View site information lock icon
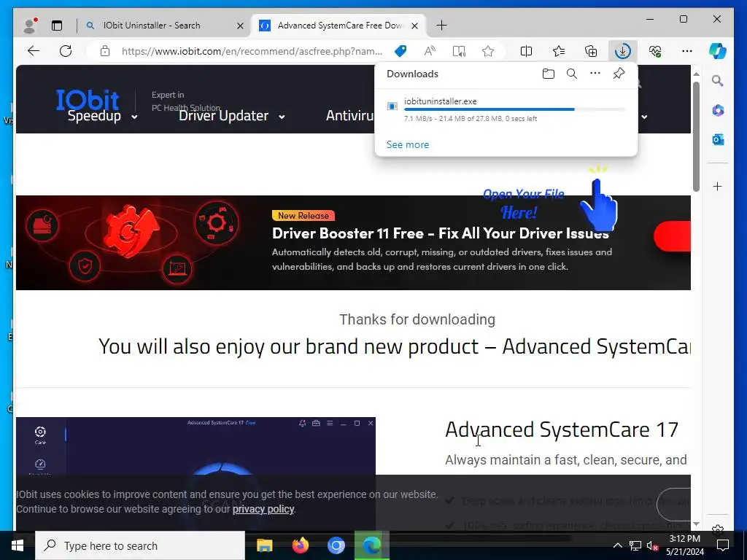This screenshot has width=747, height=560. [105, 51]
